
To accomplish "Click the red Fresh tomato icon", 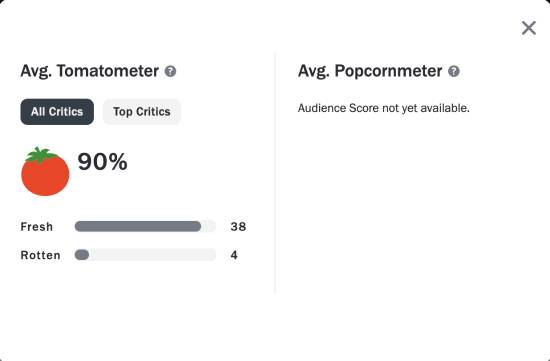I will tap(45, 172).
